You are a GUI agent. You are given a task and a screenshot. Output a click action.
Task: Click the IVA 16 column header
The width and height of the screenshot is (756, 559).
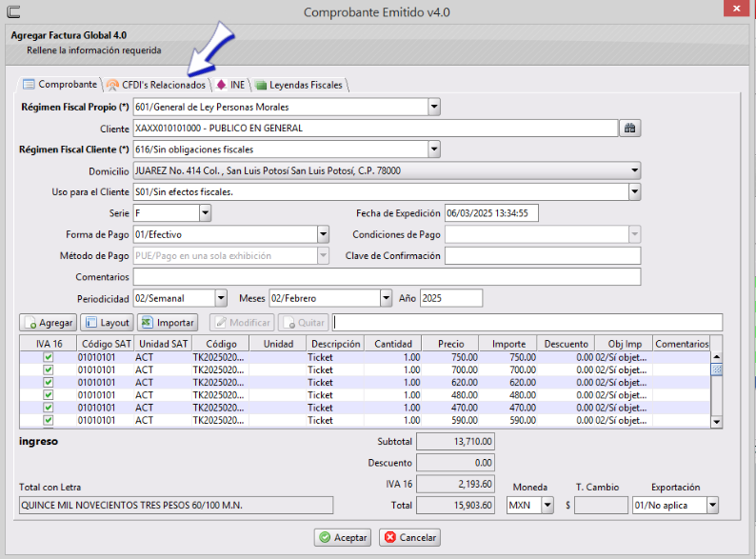[49, 344]
